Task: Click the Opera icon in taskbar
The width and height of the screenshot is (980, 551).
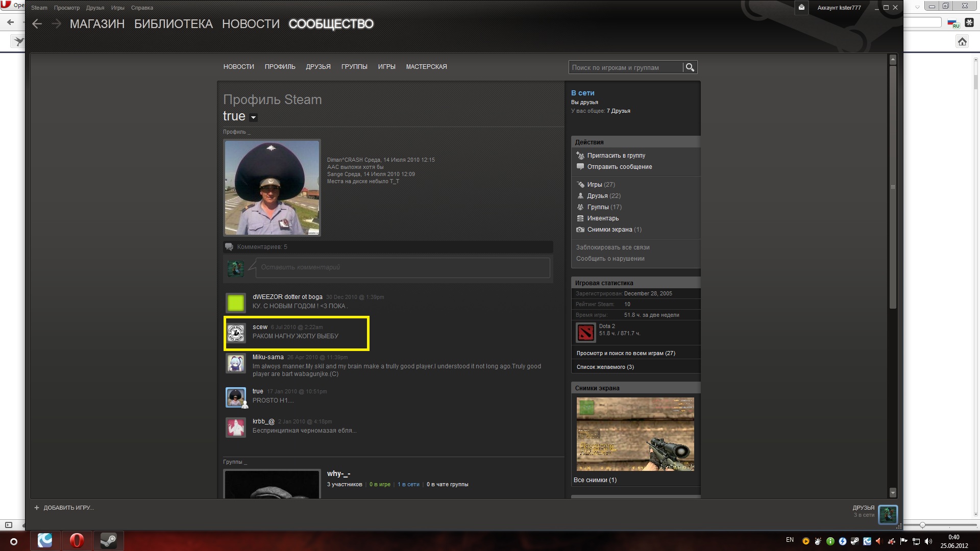Action: pyautogui.click(x=77, y=540)
